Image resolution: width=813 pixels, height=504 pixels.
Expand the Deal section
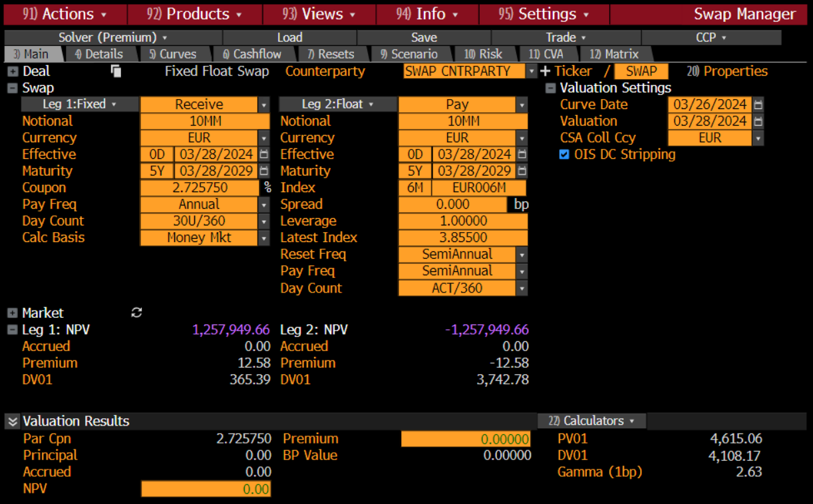[x=12, y=71]
